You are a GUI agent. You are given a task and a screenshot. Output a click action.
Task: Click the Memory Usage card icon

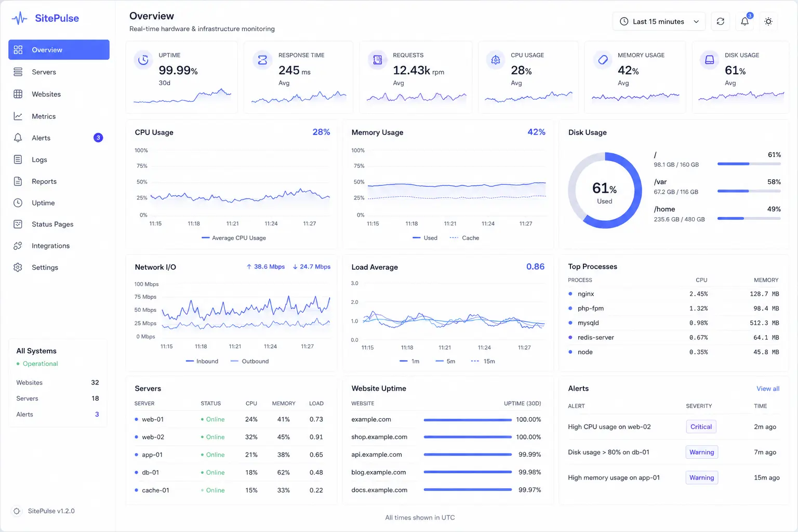point(603,60)
